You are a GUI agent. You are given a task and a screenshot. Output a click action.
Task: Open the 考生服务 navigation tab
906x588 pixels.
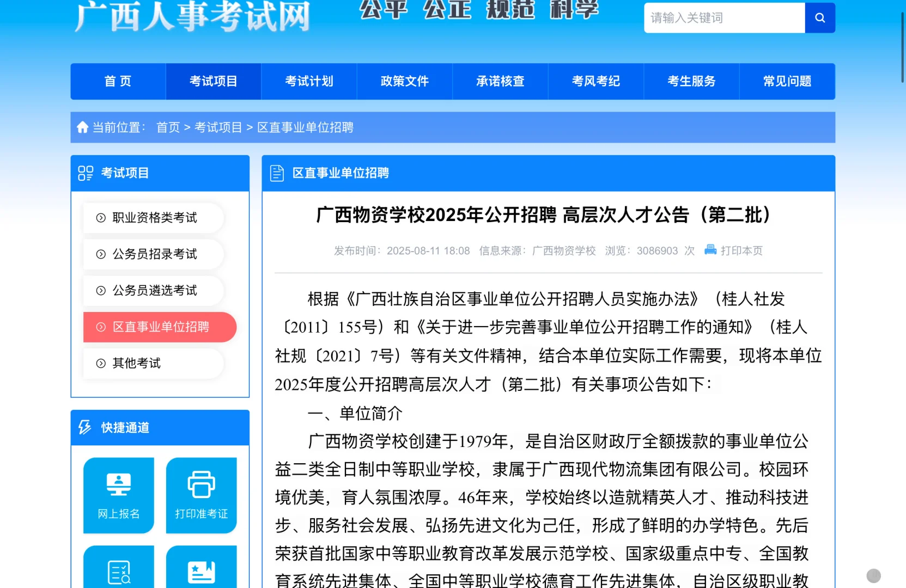(x=692, y=81)
